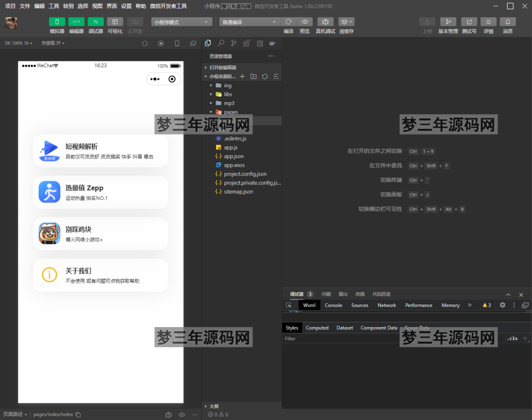Click the mini program capsule close circle
This screenshot has width=532, height=420.
point(172,79)
